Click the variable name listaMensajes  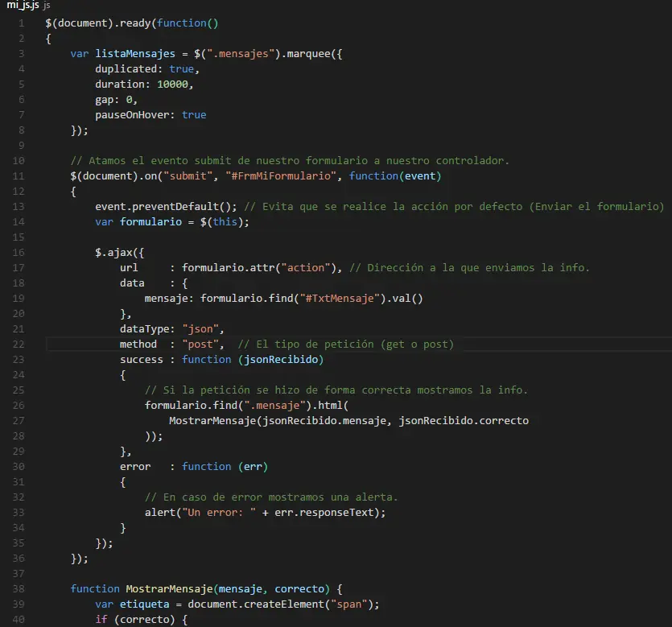pyautogui.click(x=135, y=54)
